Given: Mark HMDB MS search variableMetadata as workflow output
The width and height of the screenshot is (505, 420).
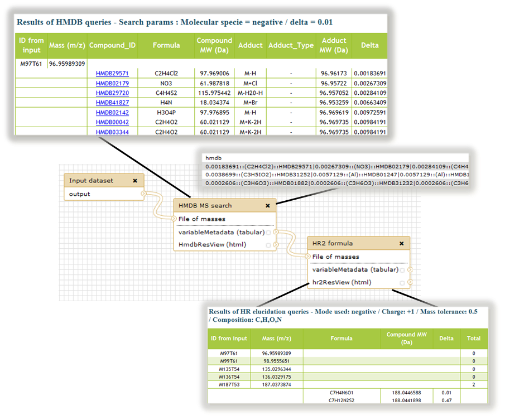Looking at the screenshot, I should [268, 233].
